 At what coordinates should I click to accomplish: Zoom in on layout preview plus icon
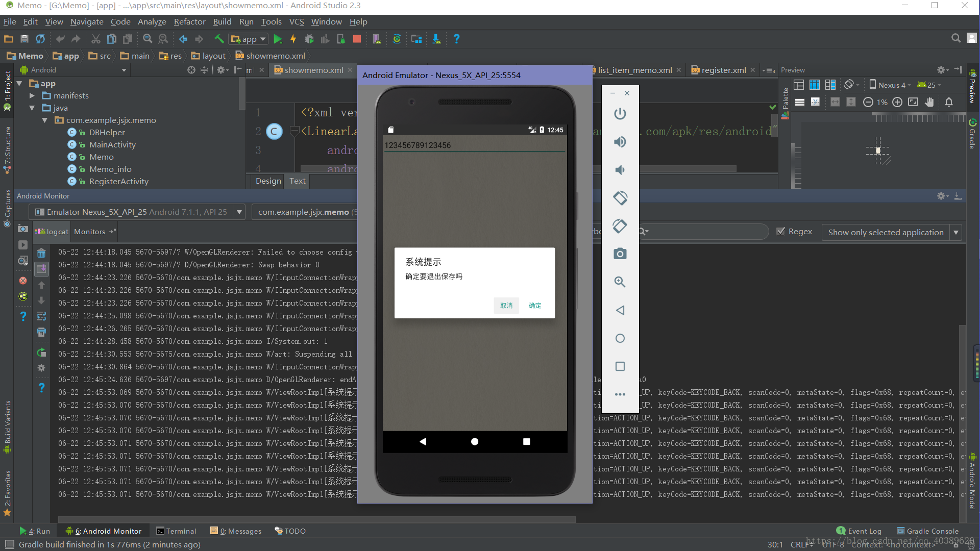tap(897, 102)
